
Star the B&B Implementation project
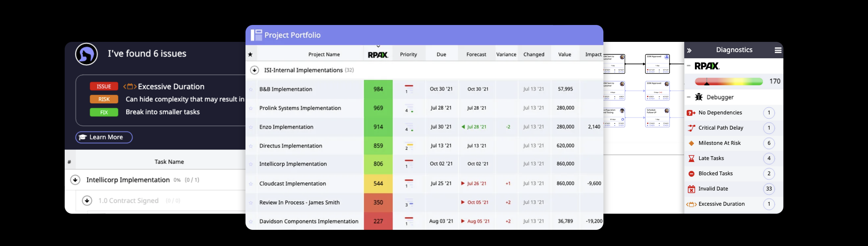[251, 89]
